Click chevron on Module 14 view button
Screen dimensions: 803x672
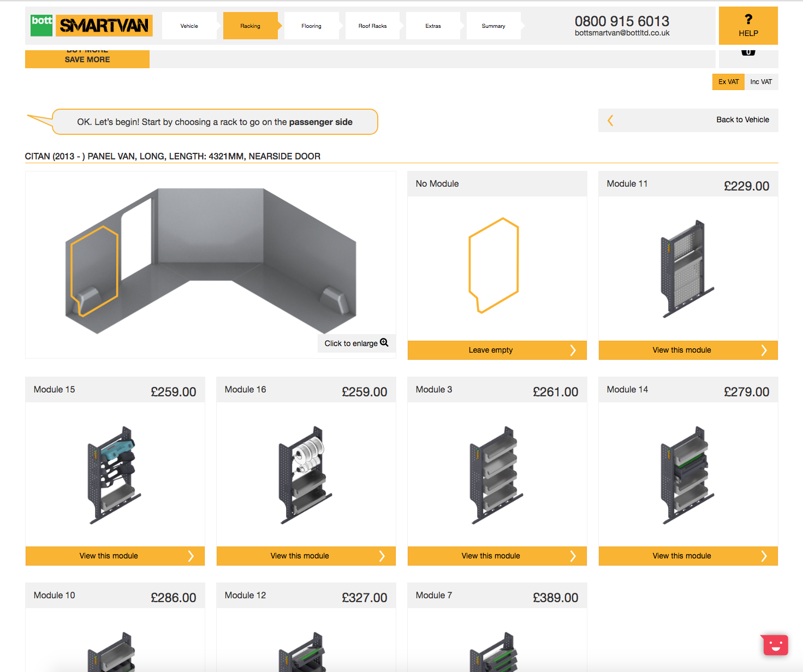764,556
